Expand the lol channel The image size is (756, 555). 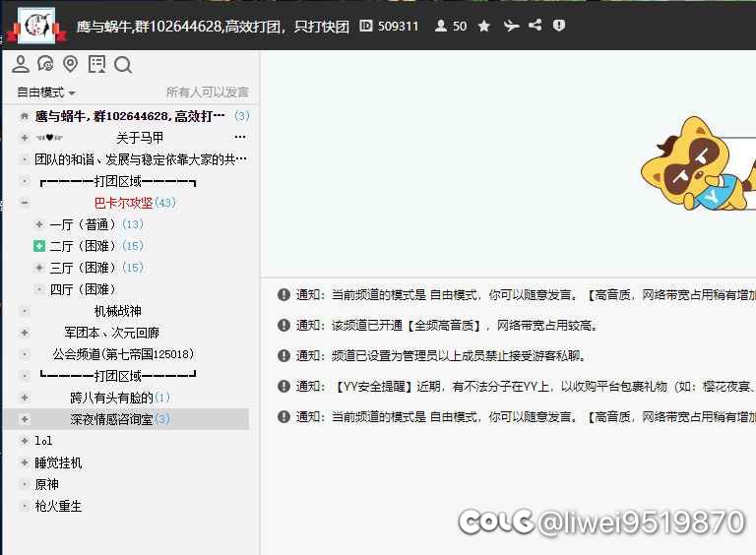(24, 441)
